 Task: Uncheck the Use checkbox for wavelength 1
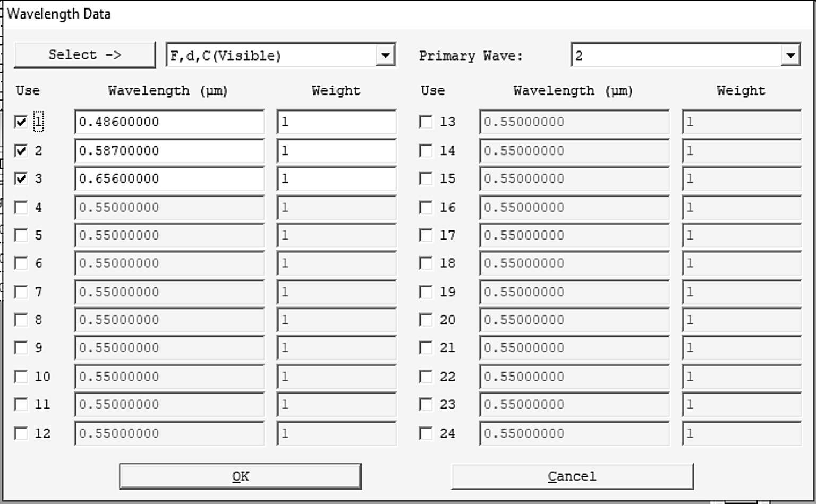(21, 122)
